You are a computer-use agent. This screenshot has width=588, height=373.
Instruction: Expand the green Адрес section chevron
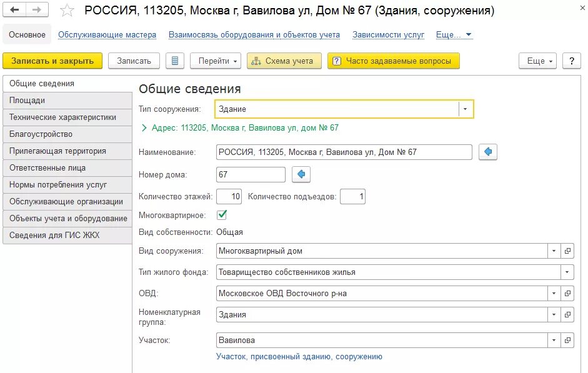click(144, 128)
